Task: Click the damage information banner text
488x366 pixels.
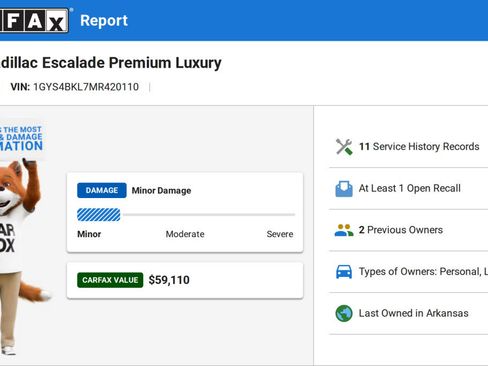Action: pos(21,139)
